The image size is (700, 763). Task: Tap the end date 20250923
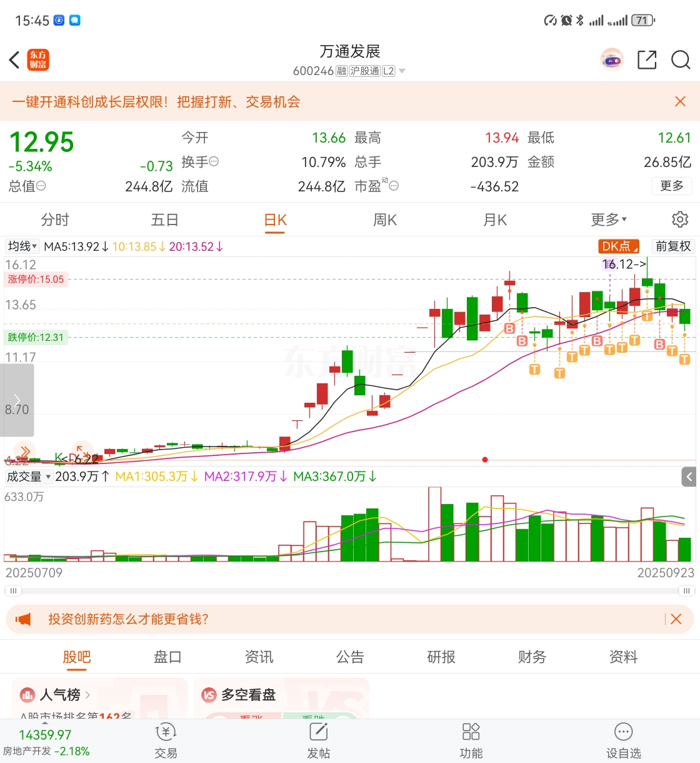click(666, 572)
